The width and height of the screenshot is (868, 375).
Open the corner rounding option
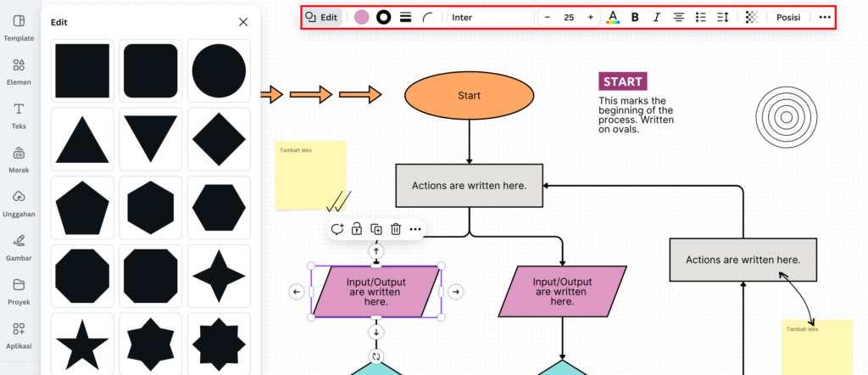tap(428, 17)
